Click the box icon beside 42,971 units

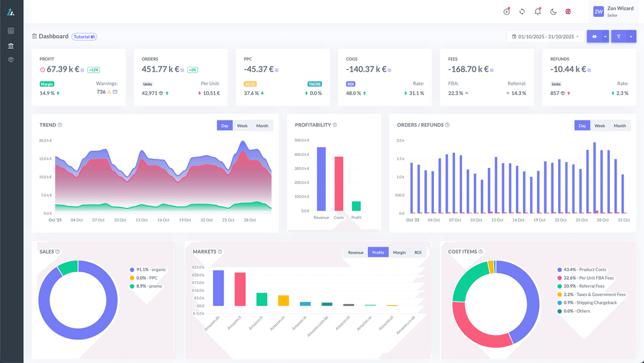tap(161, 93)
